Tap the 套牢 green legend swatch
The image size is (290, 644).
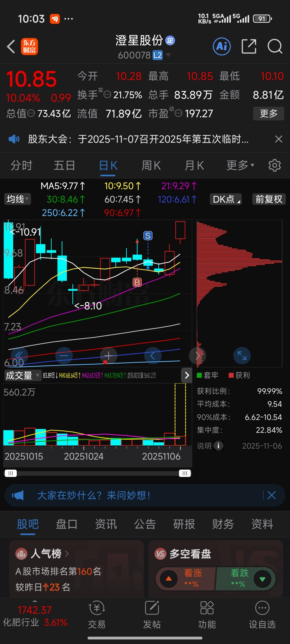199,375
